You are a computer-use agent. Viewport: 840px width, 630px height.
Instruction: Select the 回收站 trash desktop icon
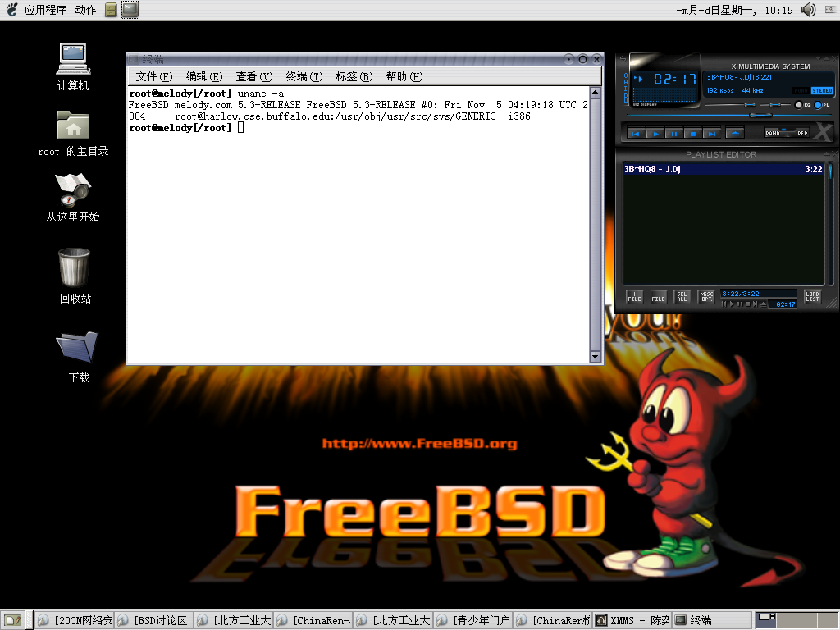click(75, 276)
